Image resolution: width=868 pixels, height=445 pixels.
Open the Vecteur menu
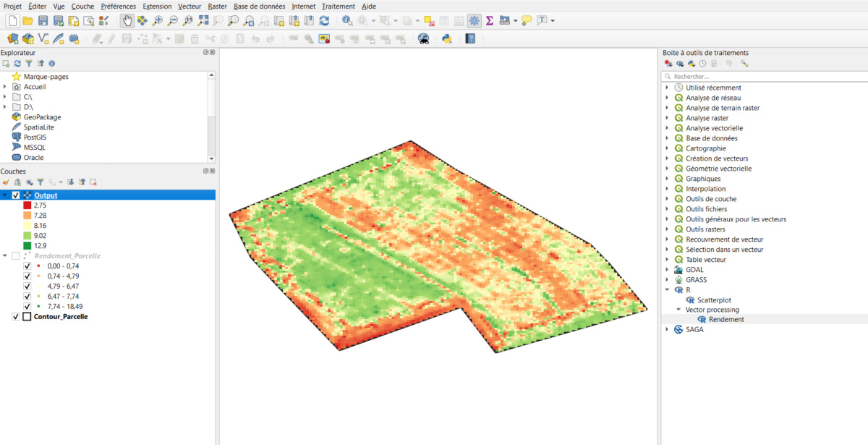pos(190,6)
